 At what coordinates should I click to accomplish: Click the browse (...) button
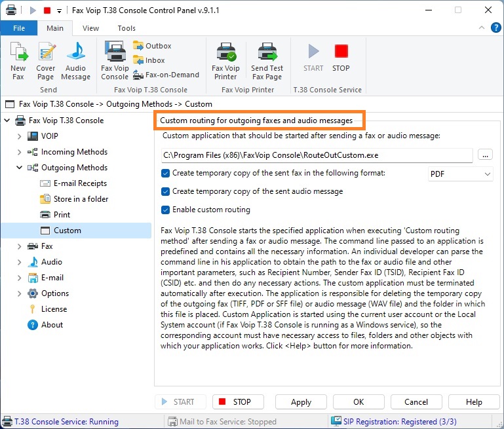click(486, 155)
